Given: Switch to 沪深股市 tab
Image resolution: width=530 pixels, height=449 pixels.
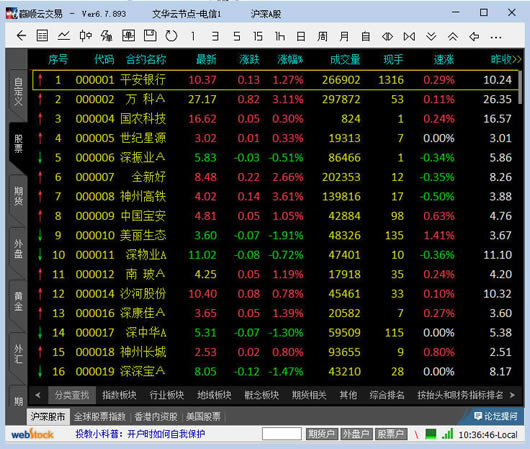Looking at the screenshot, I should pyautogui.click(x=48, y=417).
